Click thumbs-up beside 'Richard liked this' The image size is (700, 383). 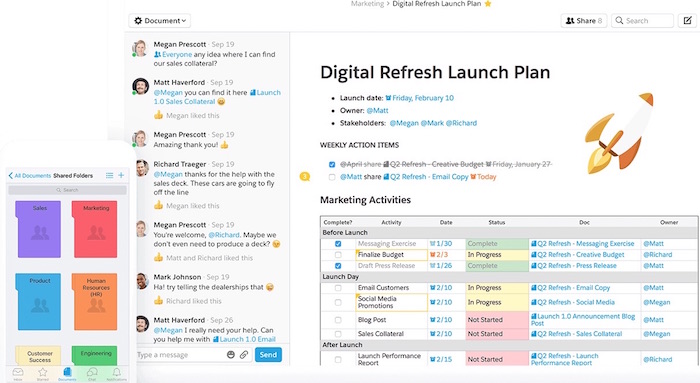(x=158, y=301)
